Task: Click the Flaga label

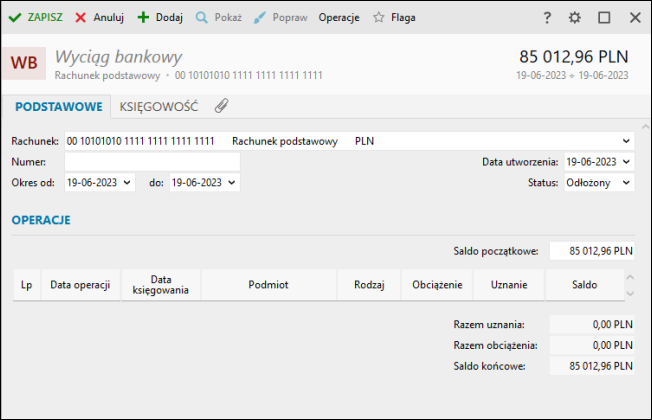Action: 403,17
